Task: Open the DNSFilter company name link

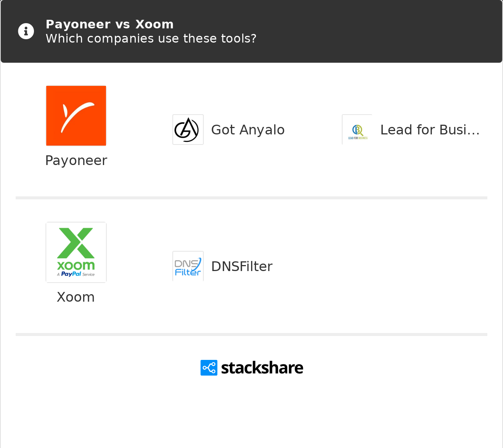Action: (x=242, y=267)
